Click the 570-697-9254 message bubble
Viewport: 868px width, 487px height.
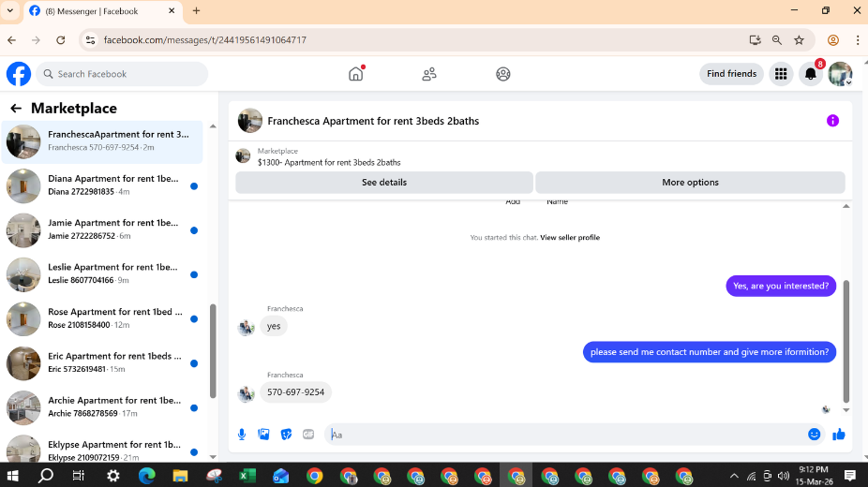295,392
